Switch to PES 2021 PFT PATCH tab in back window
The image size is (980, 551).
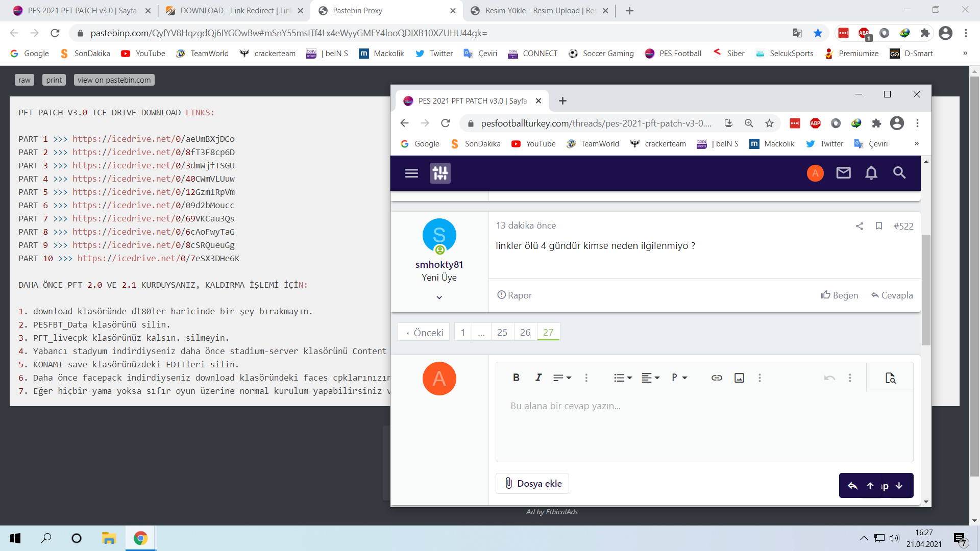click(82, 11)
